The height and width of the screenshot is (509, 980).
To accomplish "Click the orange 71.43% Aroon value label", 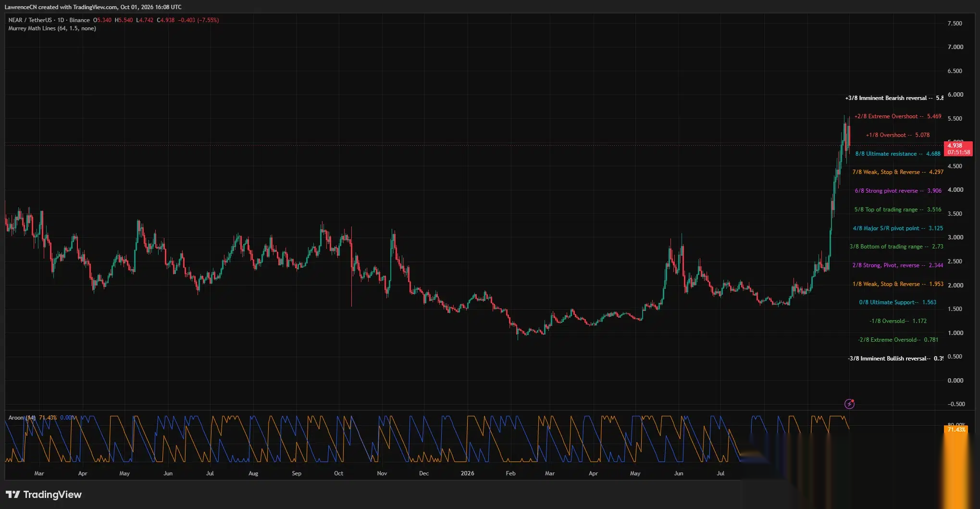I will click(x=956, y=429).
